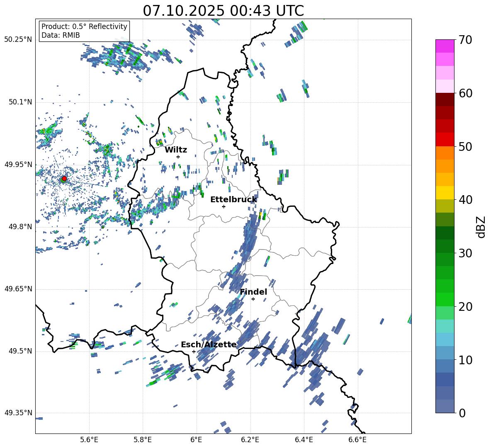Click the Ettelbruck city label
The image size is (491, 448).
(x=233, y=200)
